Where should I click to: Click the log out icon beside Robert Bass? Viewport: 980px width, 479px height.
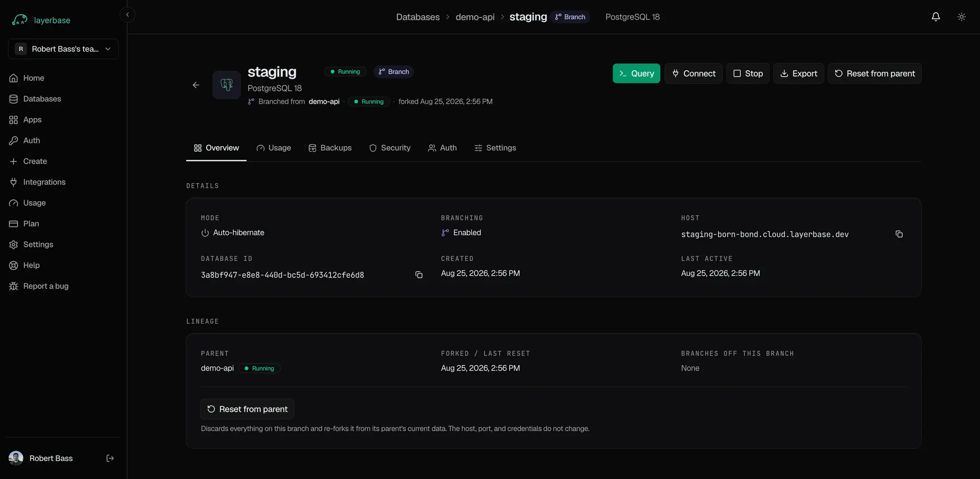(x=110, y=458)
